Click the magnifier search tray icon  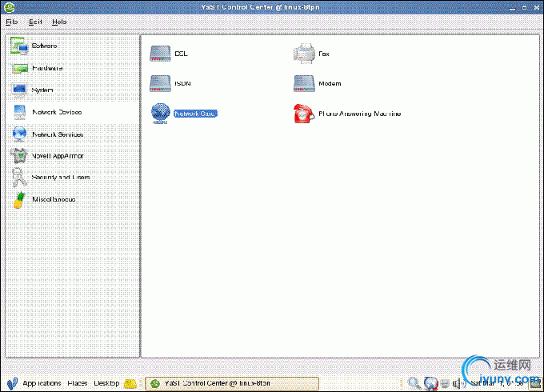click(x=414, y=383)
